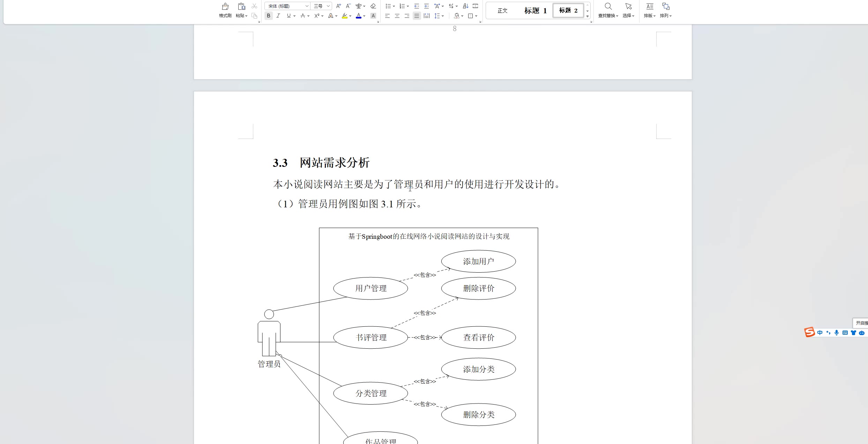Click the show/hide paragraph marks icon
868x444 pixels.
[x=475, y=6]
